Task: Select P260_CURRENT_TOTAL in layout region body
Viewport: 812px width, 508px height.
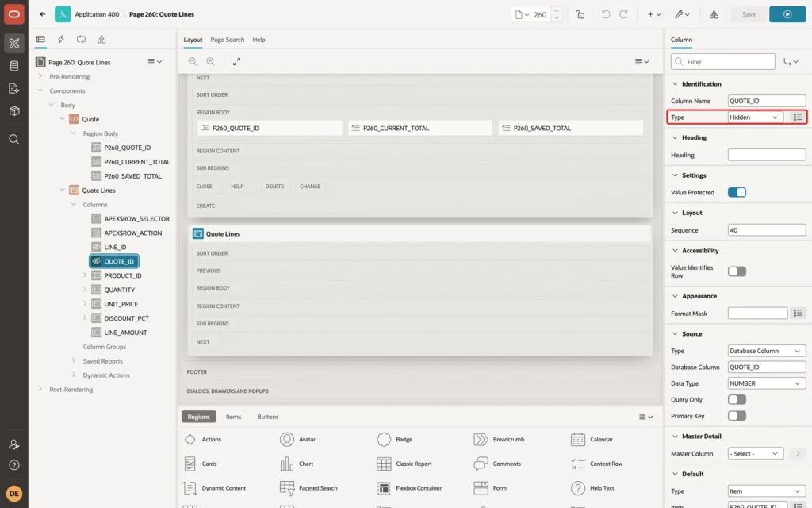Action: tap(420, 128)
